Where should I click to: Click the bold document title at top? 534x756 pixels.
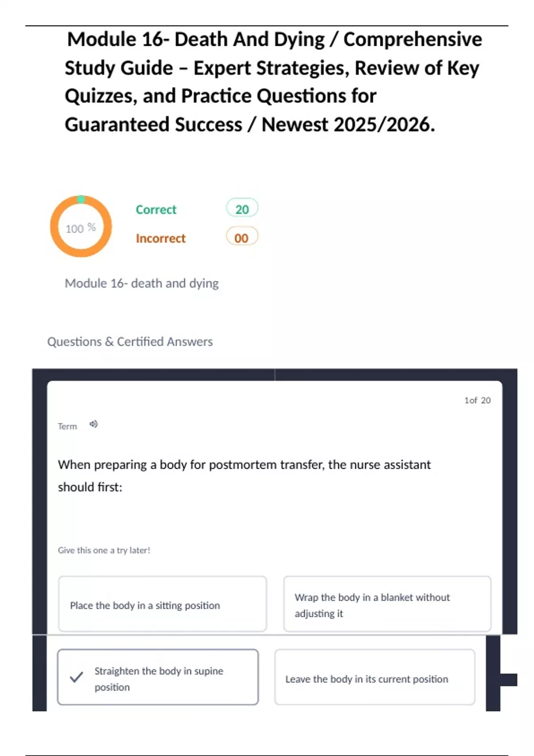pyautogui.click(x=272, y=82)
